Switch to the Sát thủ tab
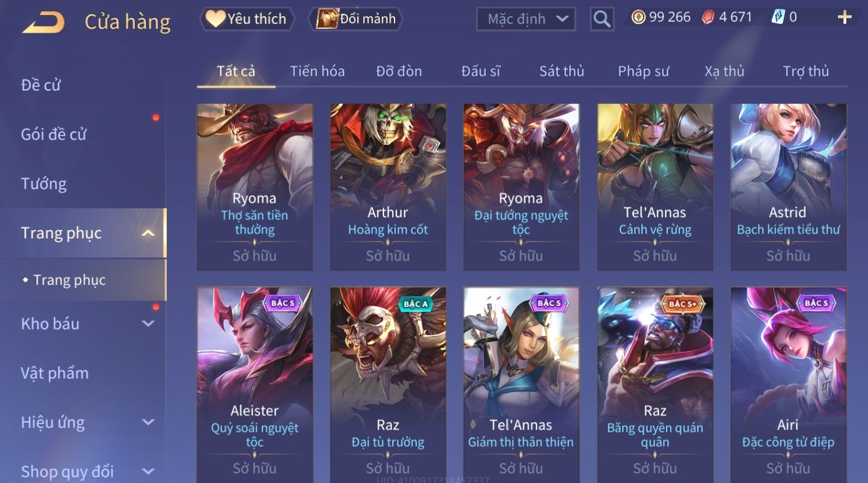868x483 pixels. [x=562, y=71]
